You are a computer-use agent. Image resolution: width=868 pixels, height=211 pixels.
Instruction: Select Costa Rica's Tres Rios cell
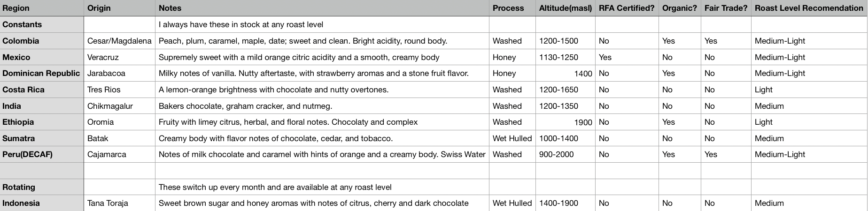tap(119, 90)
